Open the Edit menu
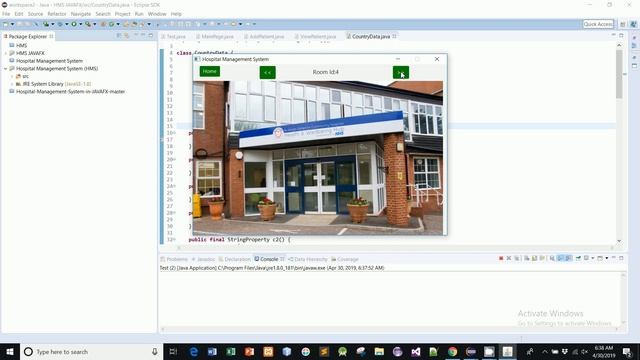The width and height of the screenshot is (640, 360). [x=19, y=14]
